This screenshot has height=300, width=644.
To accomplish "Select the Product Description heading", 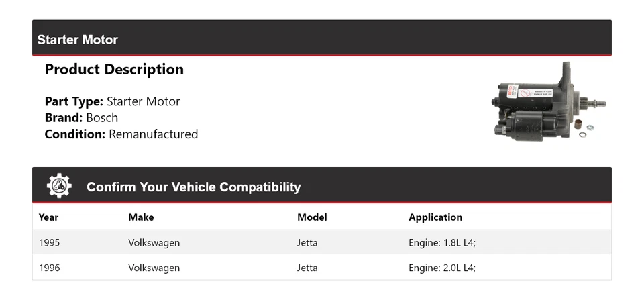I will pos(114,70).
